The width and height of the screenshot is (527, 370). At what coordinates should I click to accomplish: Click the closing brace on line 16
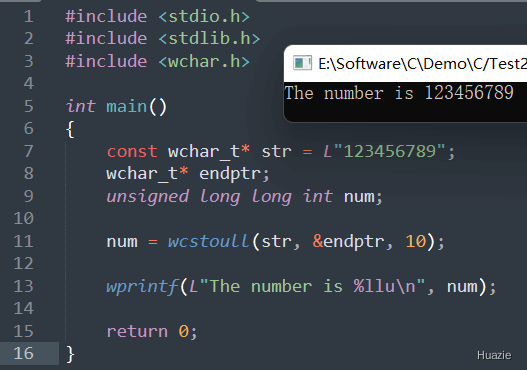(x=70, y=354)
